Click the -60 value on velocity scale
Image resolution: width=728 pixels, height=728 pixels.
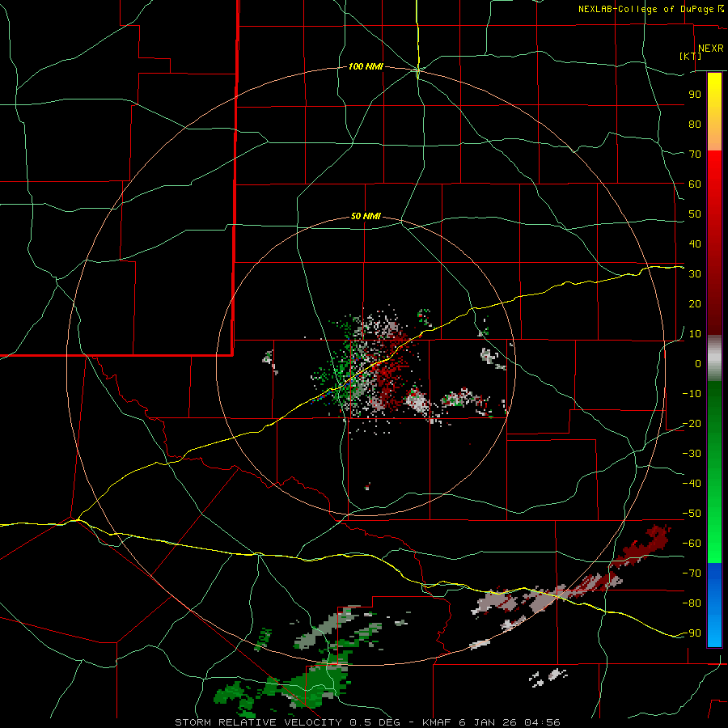(692, 544)
